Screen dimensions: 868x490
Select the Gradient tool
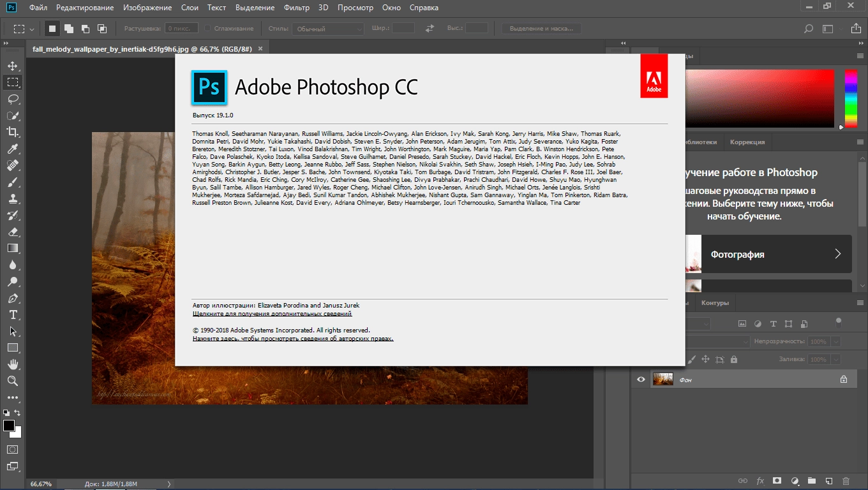pyautogui.click(x=13, y=248)
